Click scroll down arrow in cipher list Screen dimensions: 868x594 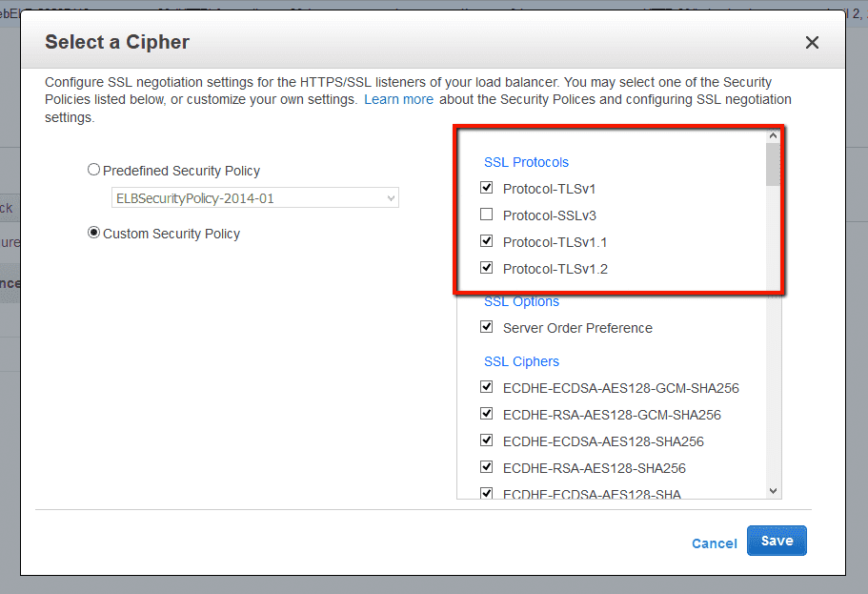point(774,491)
